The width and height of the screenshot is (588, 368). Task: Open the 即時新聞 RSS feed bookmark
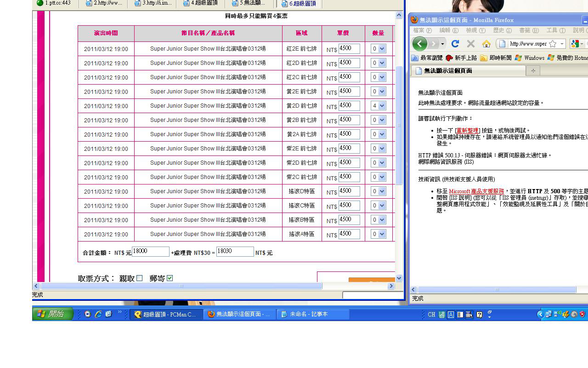(496, 58)
